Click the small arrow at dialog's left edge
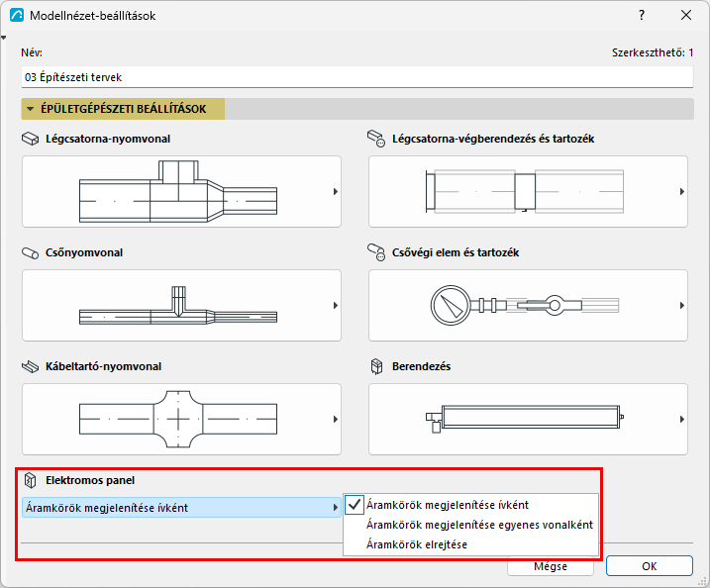This screenshot has height=588, width=710. [3, 38]
